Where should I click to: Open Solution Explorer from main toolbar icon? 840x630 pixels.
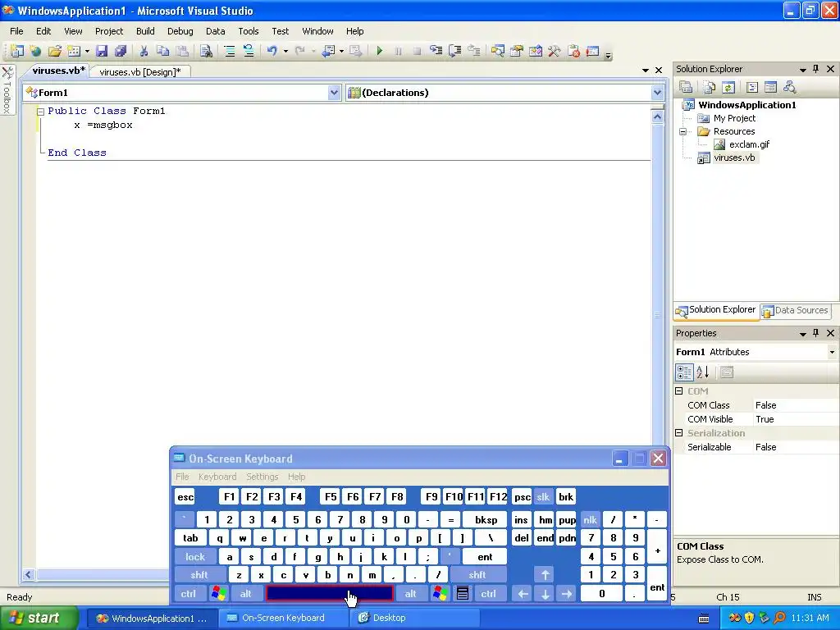(498, 51)
